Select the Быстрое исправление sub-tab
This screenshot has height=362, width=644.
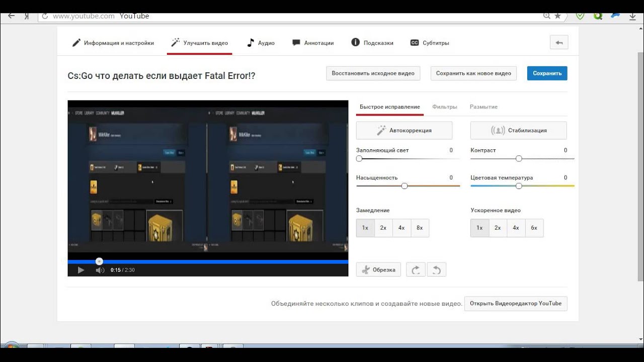(389, 107)
